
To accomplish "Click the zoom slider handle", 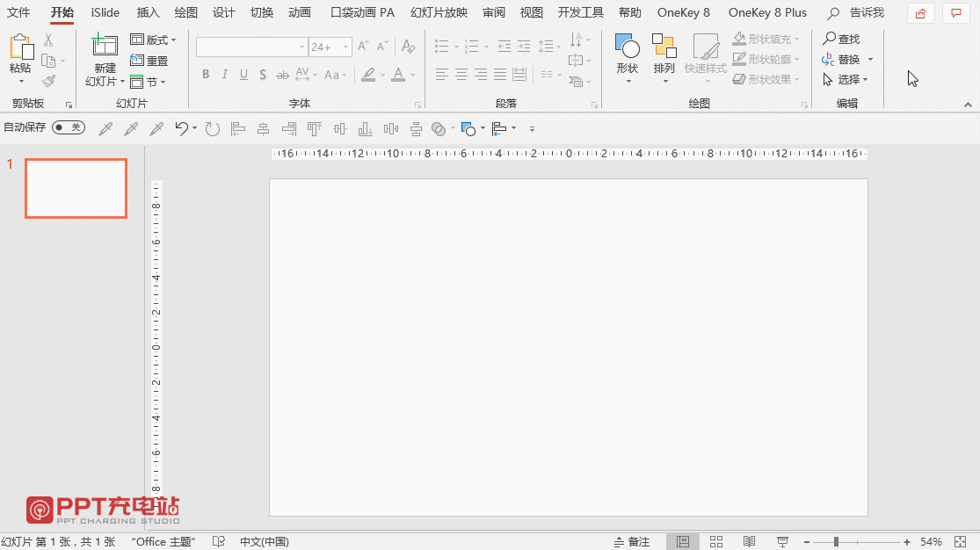I will coord(836,541).
